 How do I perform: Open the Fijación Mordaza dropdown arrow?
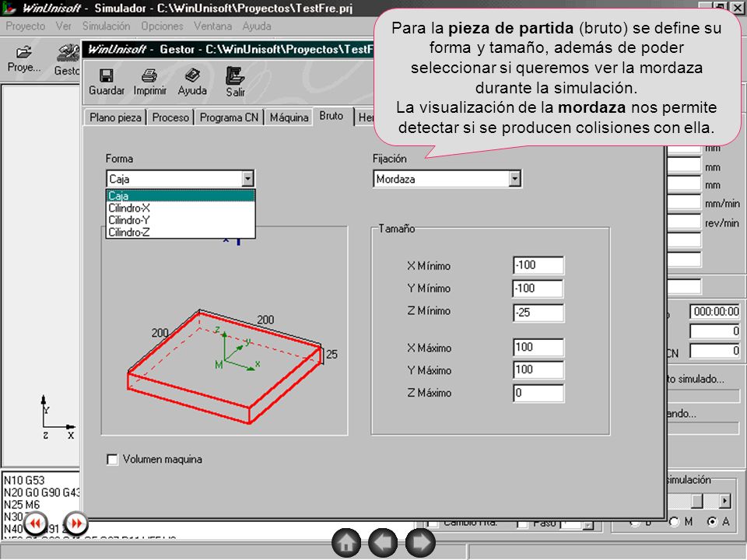click(514, 179)
